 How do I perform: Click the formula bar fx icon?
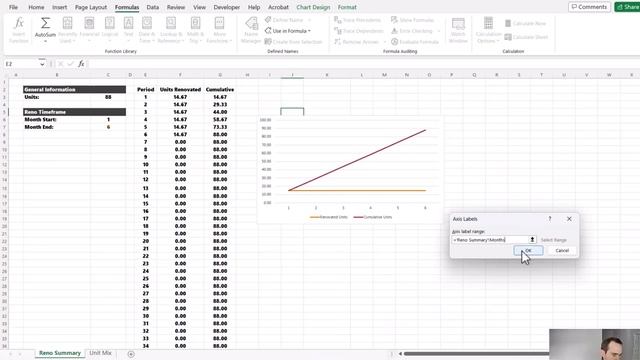[81, 64]
